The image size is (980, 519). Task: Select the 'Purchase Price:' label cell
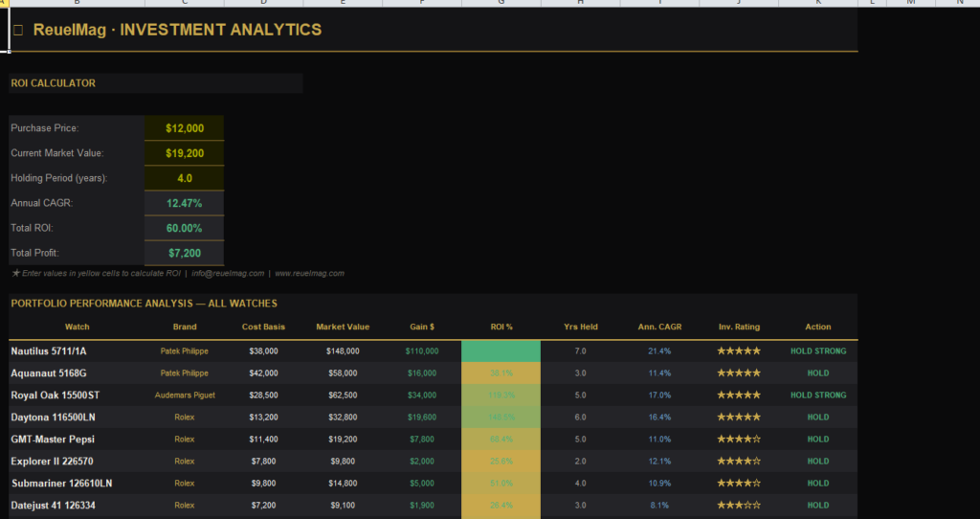(x=77, y=128)
